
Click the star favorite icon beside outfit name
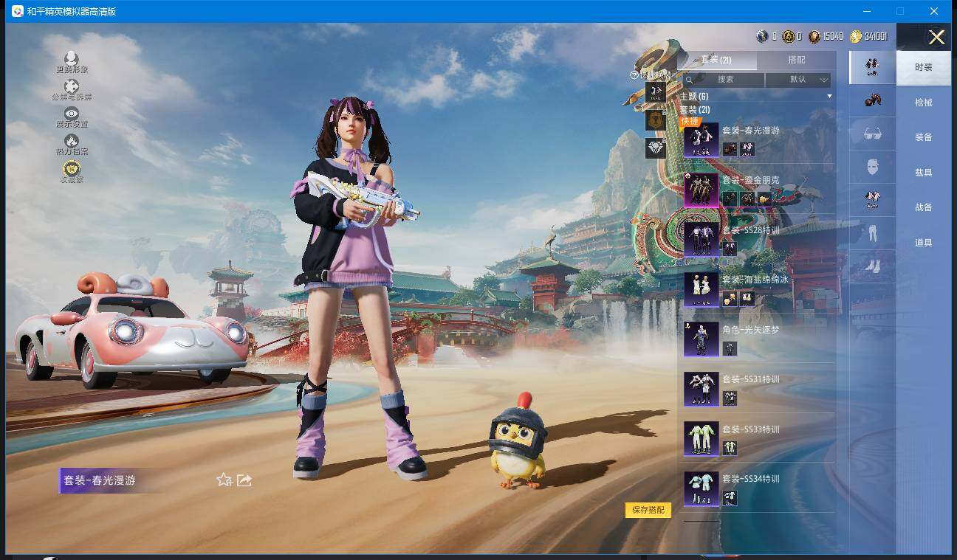pos(224,480)
